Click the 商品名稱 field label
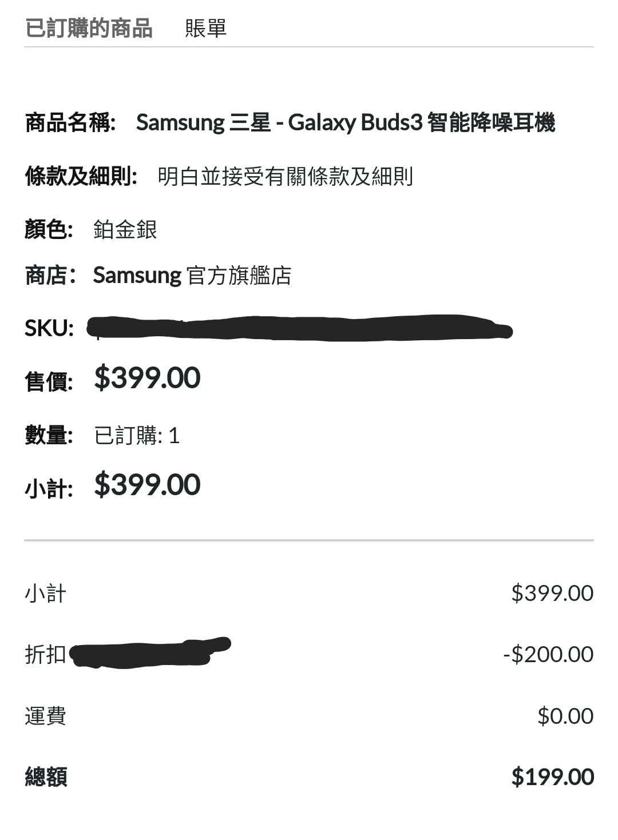The image size is (618, 840). pos(70,122)
